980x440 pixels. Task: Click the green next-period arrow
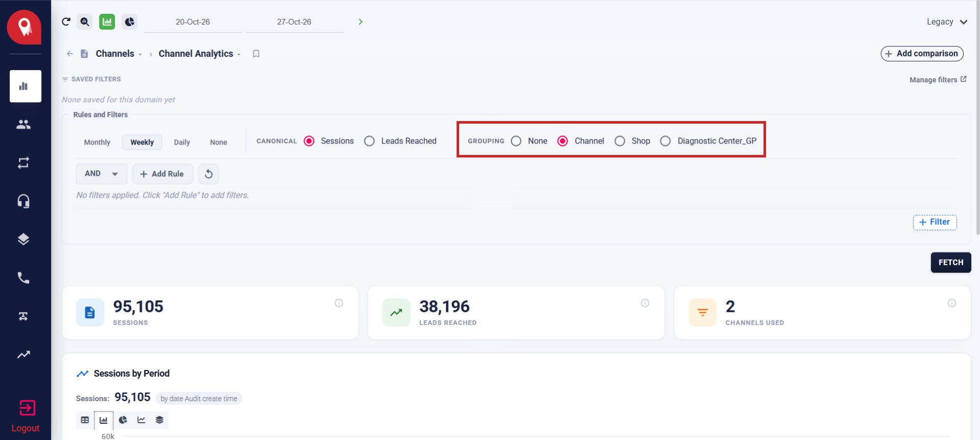361,21
